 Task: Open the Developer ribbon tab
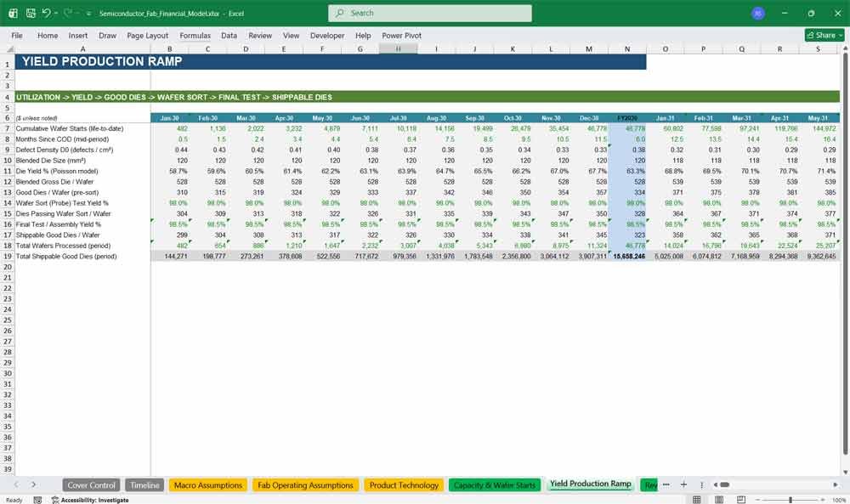tap(327, 35)
